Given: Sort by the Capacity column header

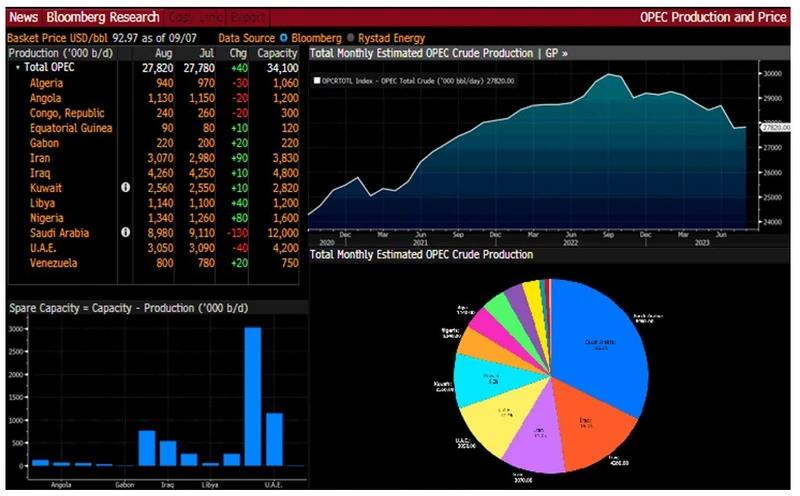Looking at the screenshot, I should coord(277,52).
